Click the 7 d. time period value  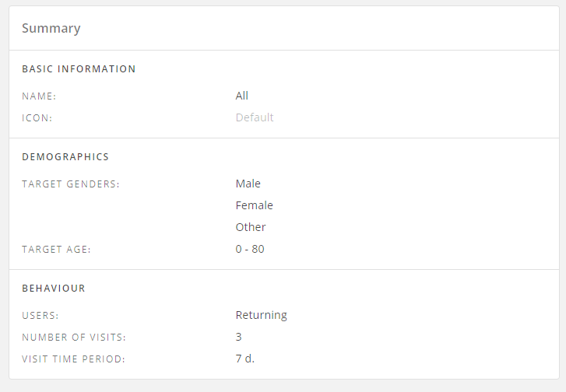(x=245, y=359)
